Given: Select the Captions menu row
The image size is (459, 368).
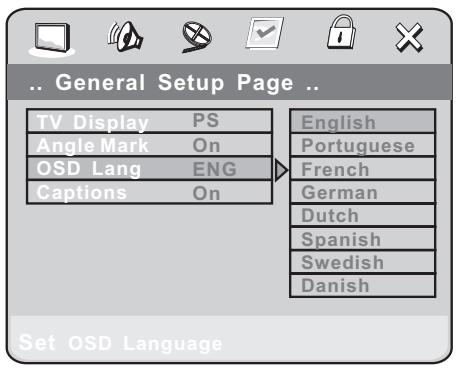Looking at the screenshot, I should 149,192.
